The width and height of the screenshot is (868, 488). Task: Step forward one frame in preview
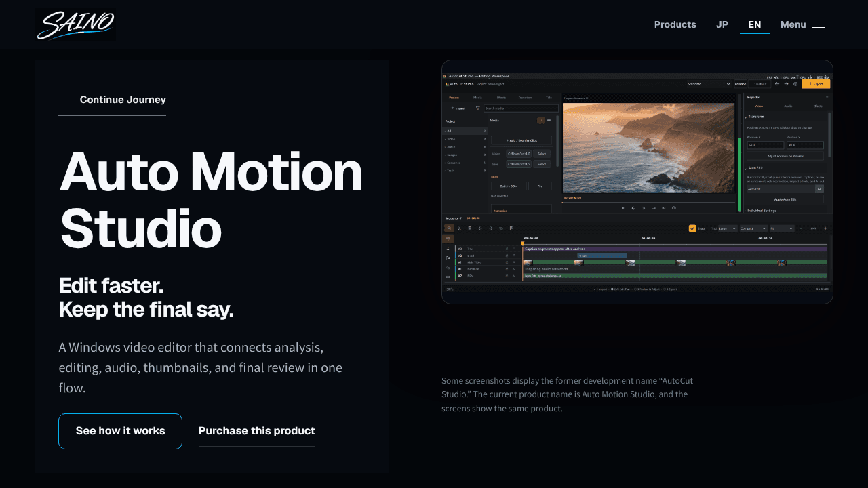click(654, 208)
